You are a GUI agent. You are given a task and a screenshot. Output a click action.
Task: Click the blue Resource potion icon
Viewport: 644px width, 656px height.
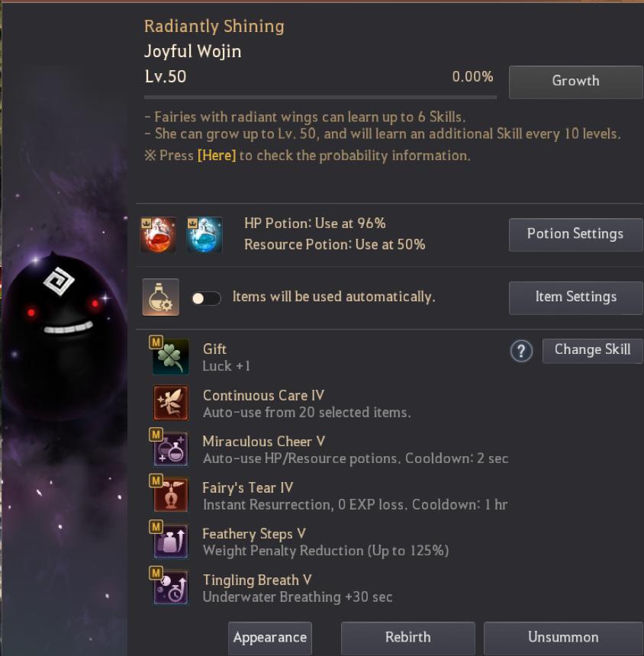point(204,234)
